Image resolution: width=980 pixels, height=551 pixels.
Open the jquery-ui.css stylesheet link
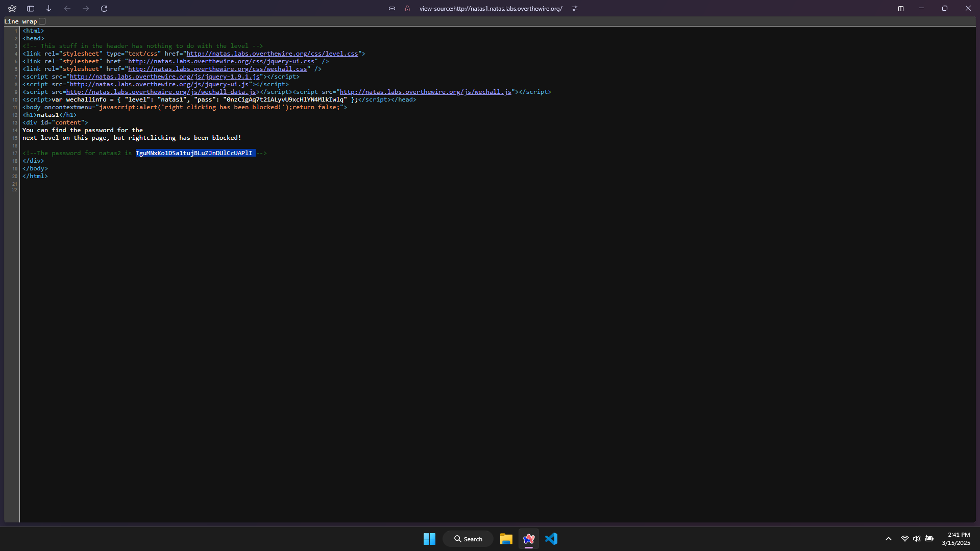coord(221,61)
